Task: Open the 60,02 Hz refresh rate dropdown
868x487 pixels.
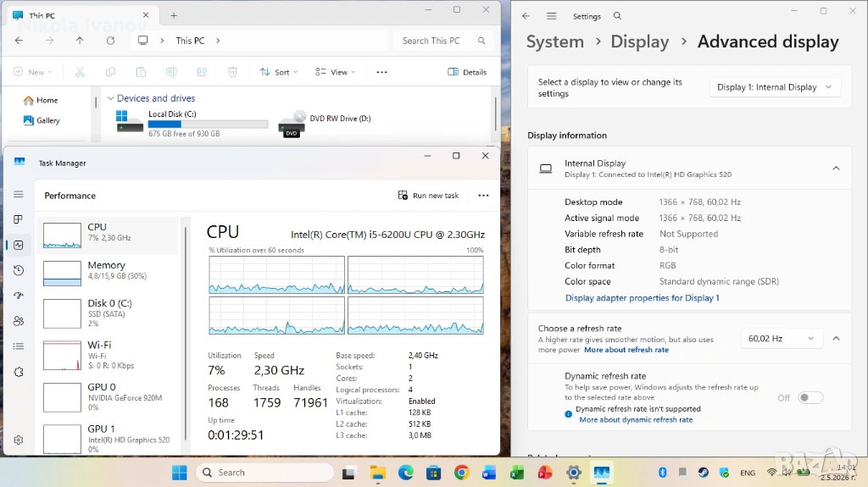Action: tap(781, 338)
